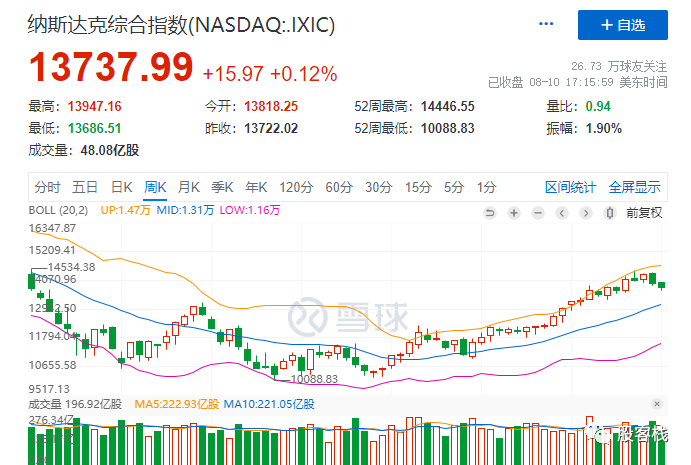Zoom out the chart with minus icon
691x465 pixels.
tap(538, 213)
